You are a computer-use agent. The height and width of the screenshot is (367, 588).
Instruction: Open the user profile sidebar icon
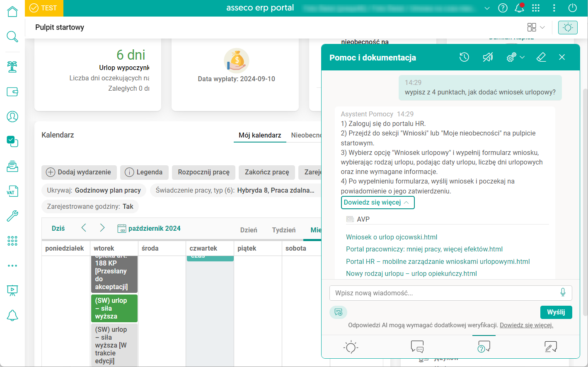pyautogui.click(x=12, y=116)
